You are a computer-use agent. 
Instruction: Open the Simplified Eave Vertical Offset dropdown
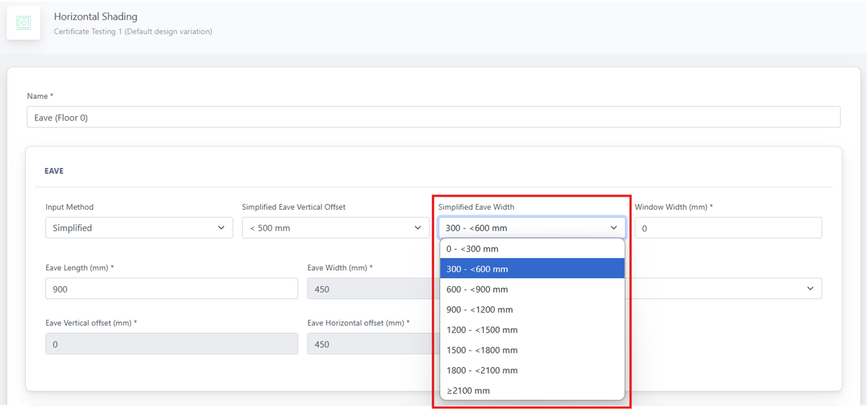pyautogui.click(x=336, y=228)
